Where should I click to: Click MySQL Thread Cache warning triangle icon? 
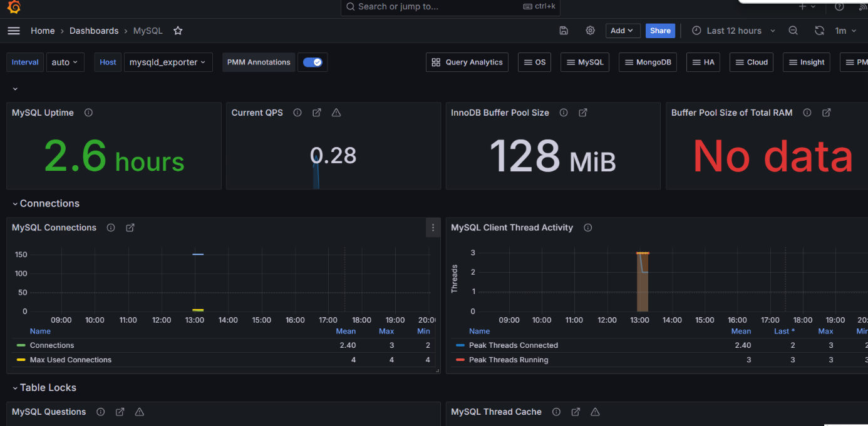click(595, 412)
